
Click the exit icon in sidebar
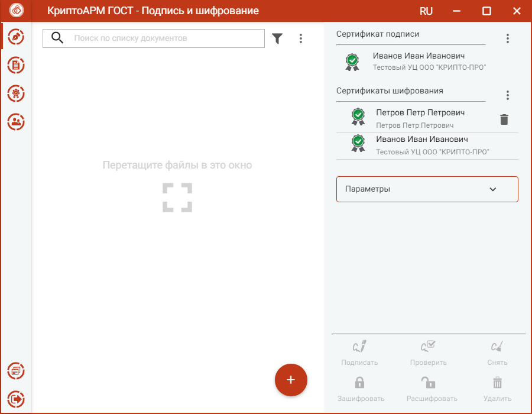(16, 399)
